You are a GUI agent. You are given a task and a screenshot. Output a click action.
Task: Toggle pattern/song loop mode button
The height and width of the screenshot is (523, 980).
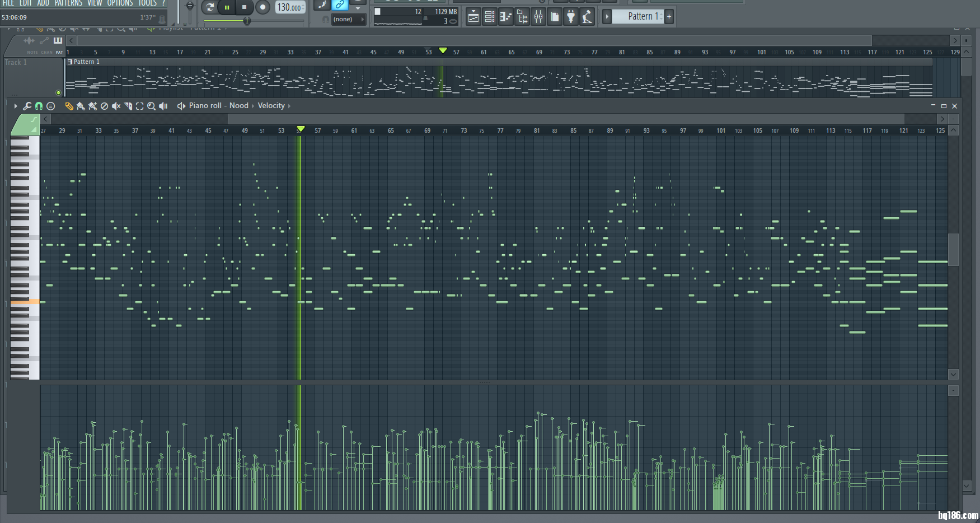pos(209,7)
